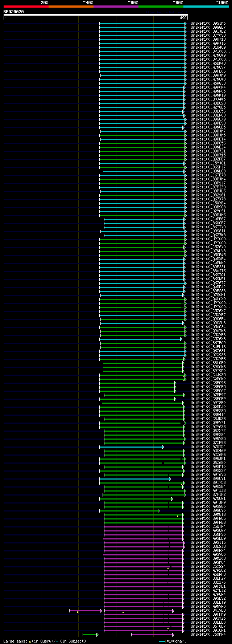232x644 pixels.
Task: Click UniRef100_C4J0Z5 label
Action: point(208,375)
